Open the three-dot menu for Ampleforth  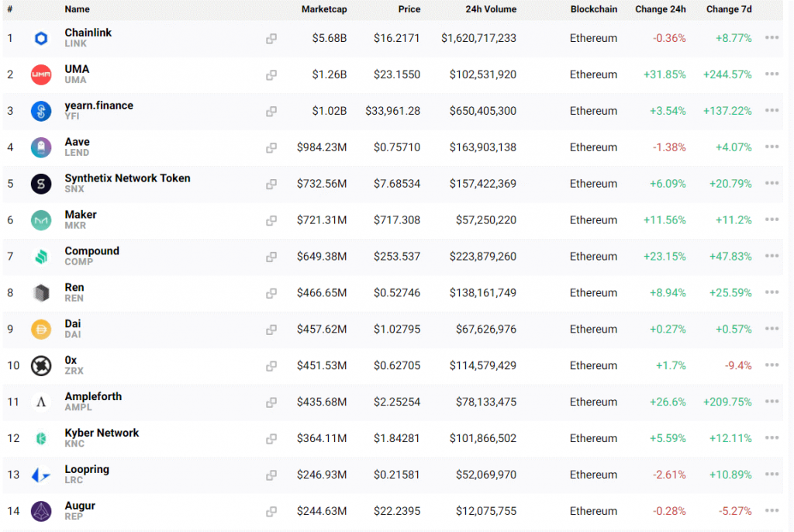coord(772,402)
